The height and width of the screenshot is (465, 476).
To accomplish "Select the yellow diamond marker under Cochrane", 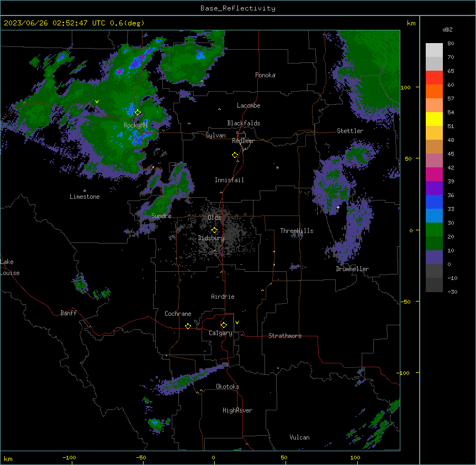I will 188,326.
